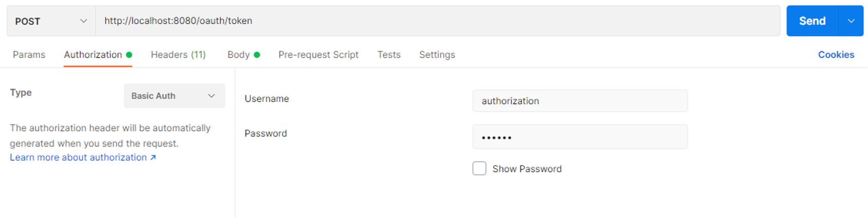
Task: Click in the Password input field
Action: pyautogui.click(x=580, y=137)
